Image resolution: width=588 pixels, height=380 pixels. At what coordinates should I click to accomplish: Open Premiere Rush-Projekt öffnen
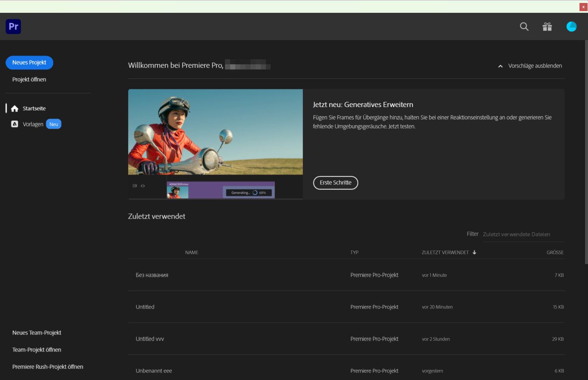(47, 366)
